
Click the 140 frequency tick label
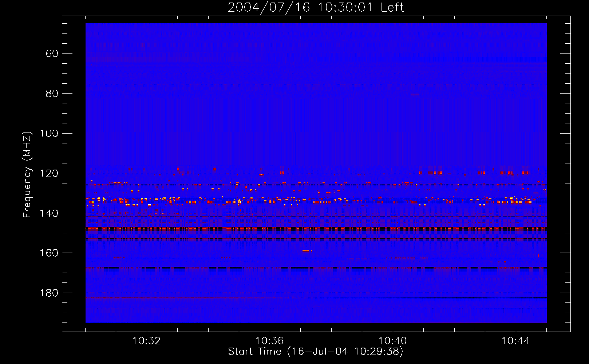pos(49,213)
